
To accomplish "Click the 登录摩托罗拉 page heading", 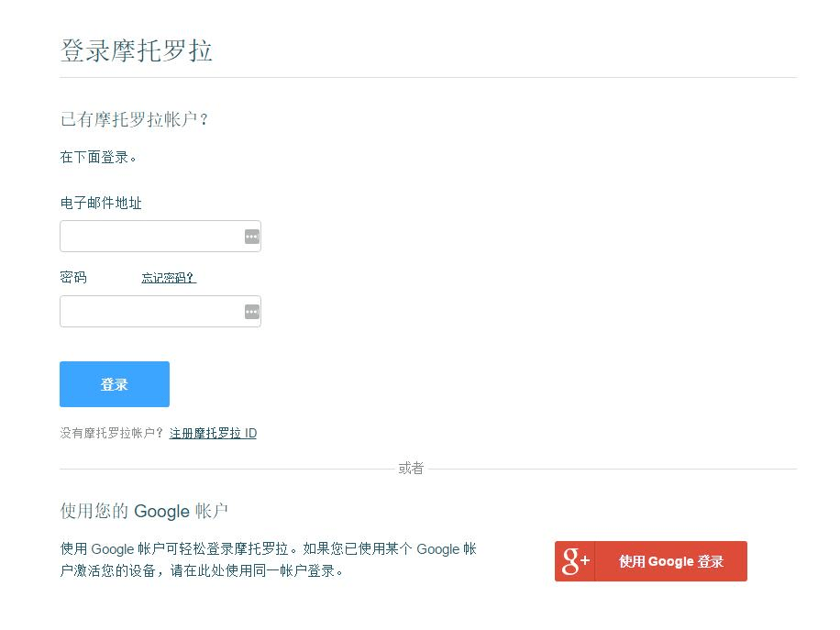I will tap(136, 51).
